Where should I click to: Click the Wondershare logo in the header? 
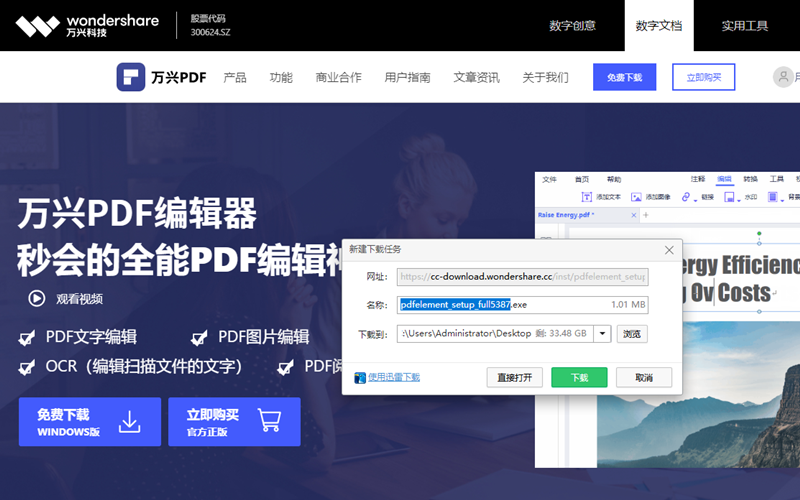(87, 25)
